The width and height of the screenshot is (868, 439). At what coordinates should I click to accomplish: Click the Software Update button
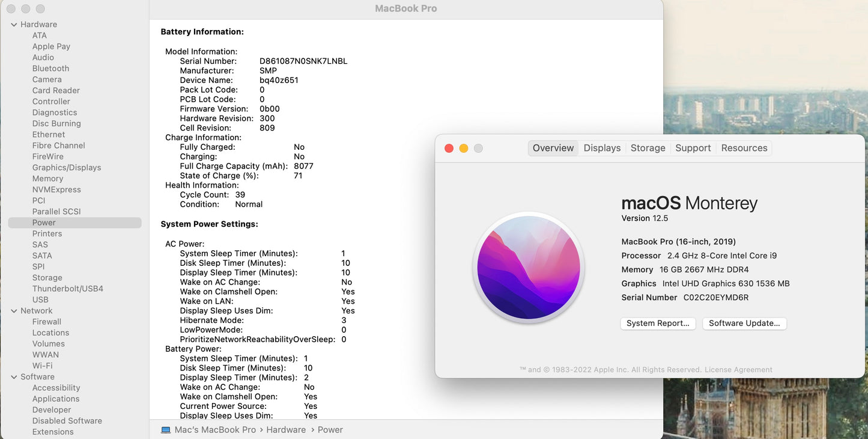point(744,323)
